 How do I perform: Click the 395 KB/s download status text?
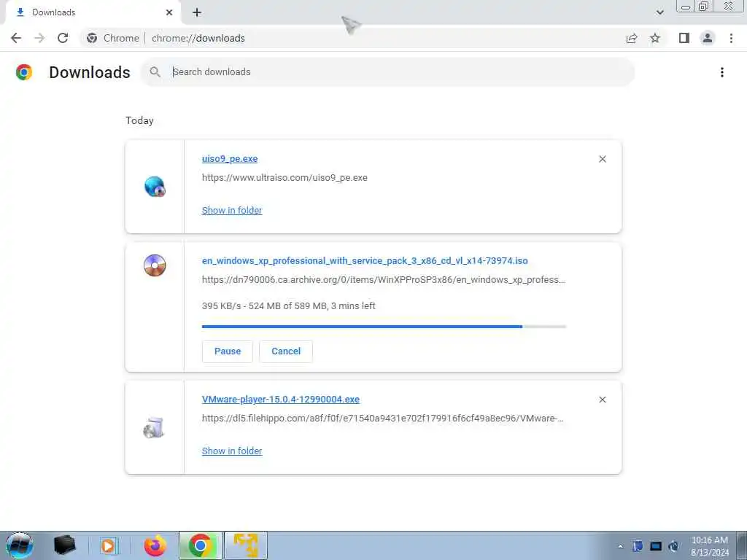click(x=289, y=306)
